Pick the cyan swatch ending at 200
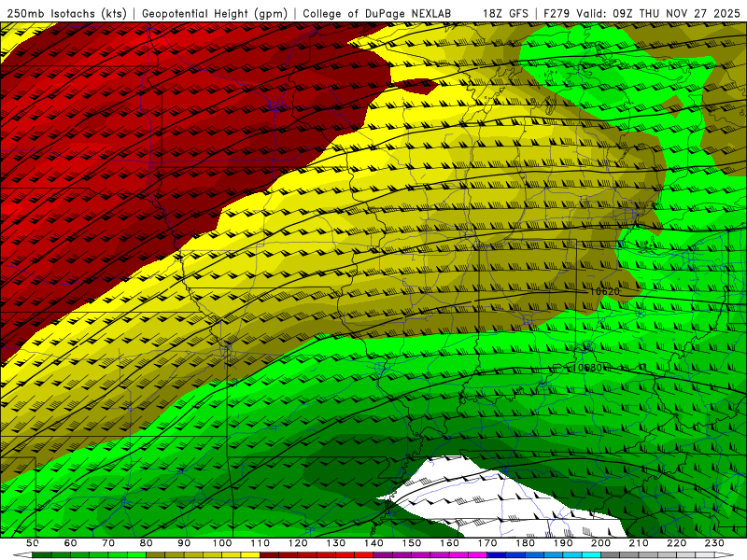The height and width of the screenshot is (560, 747). click(x=591, y=554)
